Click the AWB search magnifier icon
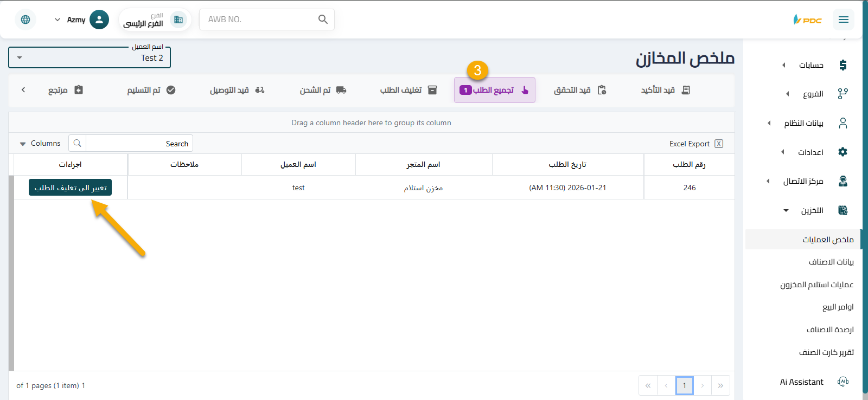 323,20
